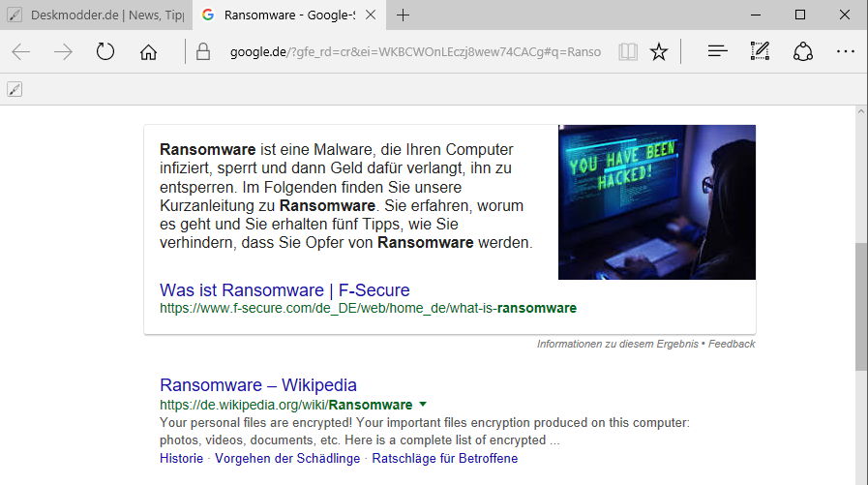Open the share icon in toolbar

(x=802, y=52)
